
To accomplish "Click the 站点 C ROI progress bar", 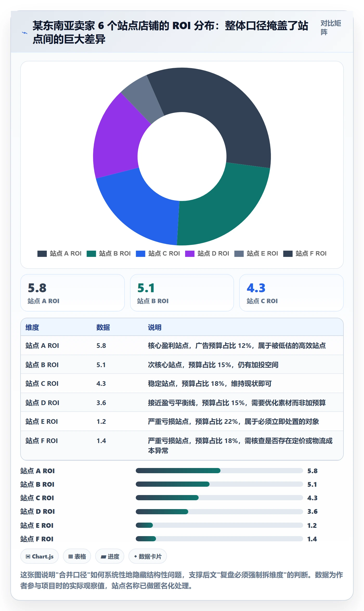I will (219, 498).
